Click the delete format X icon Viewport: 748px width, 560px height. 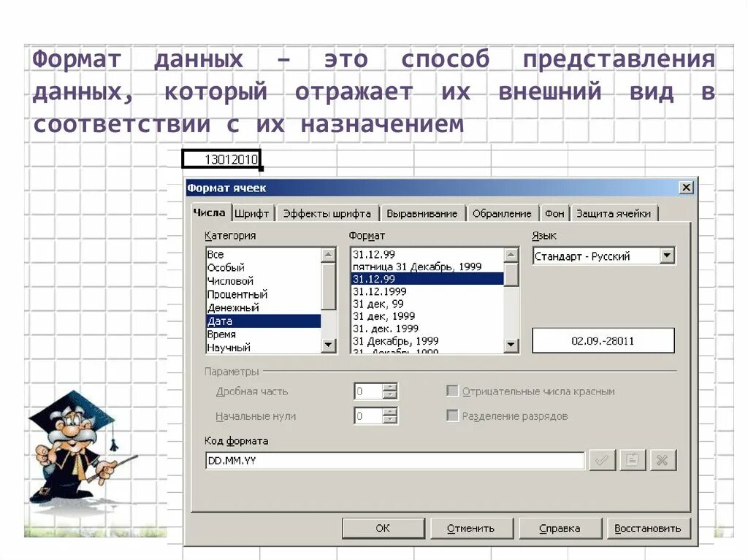[x=662, y=460]
